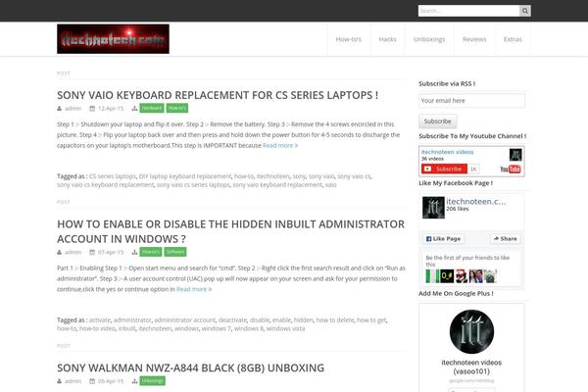The width and height of the screenshot is (588, 392).
Task: Focus the 'Your email here' field
Action: (x=471, y=101)
